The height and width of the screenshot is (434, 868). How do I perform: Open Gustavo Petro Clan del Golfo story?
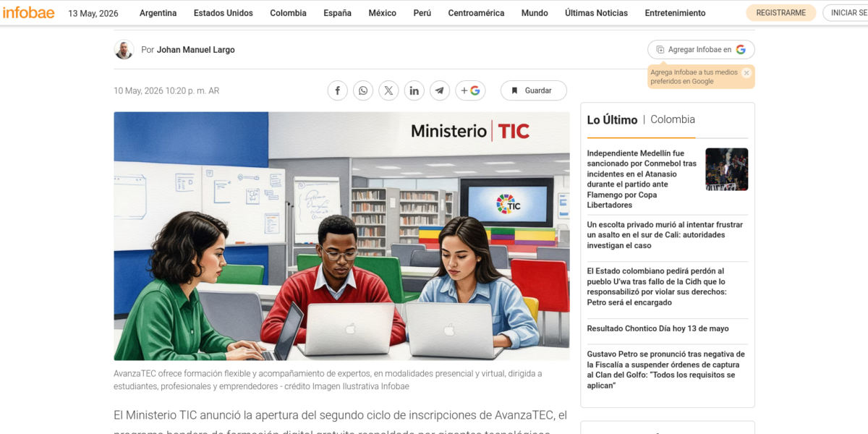point(665,370)
